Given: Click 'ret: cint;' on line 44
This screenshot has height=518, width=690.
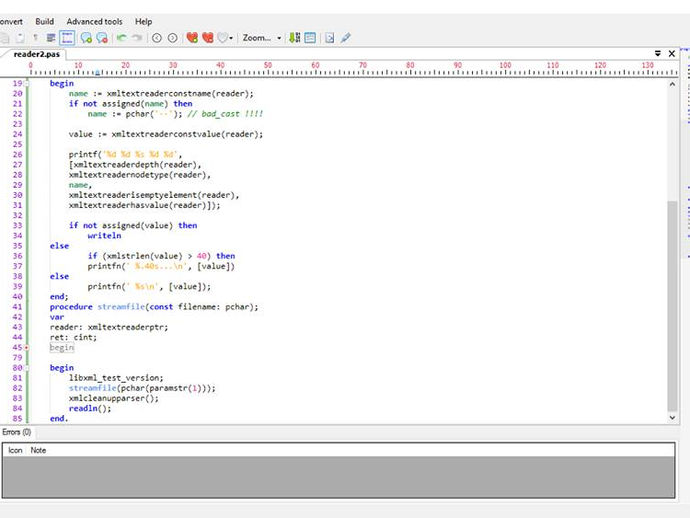Looking at the screenshot, I should pos(73,337).
